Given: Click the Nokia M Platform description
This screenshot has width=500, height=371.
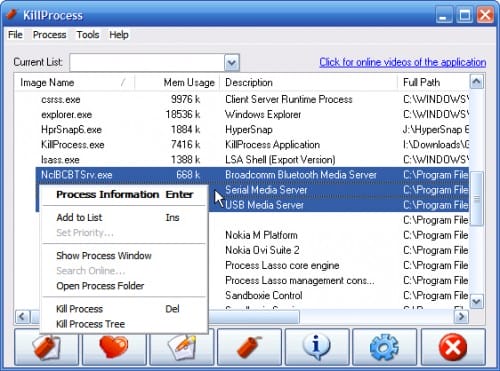Looking at the screenshot, I should point(261,235).
